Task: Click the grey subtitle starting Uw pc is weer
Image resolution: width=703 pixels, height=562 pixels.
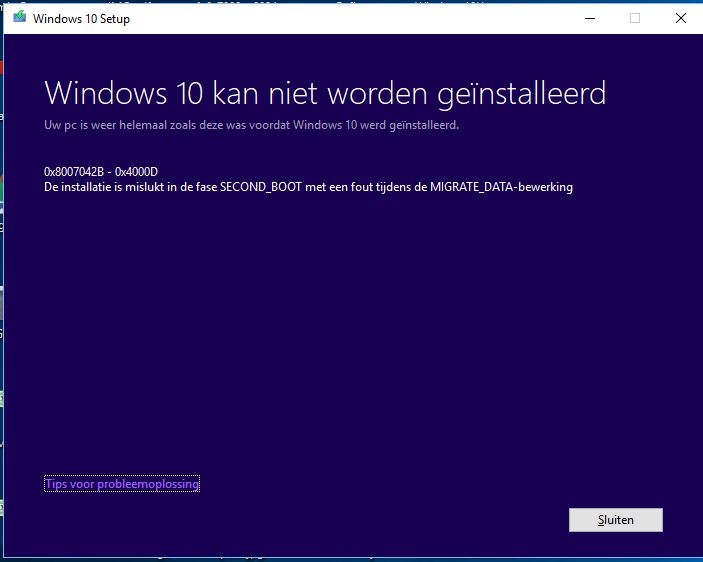Action: coord(252,125)
